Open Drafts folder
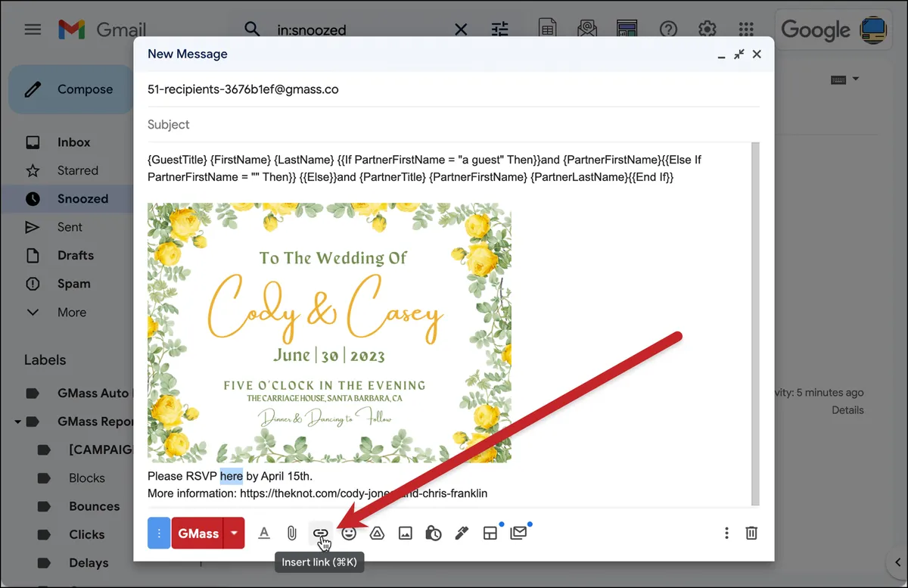This screenshot has height=588, width=908. [x=76, y=256]
